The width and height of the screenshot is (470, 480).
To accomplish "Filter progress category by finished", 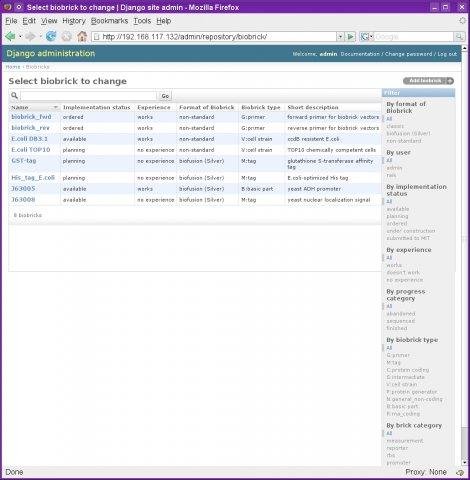I will [x=397, y=328].
